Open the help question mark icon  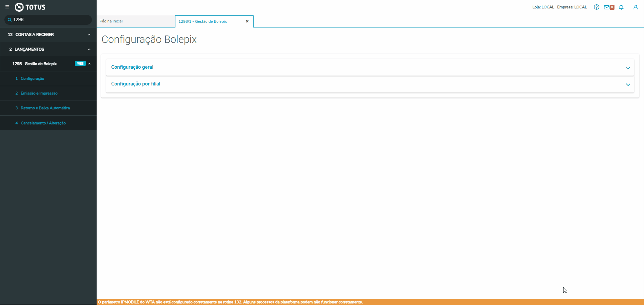click(596, 7)
